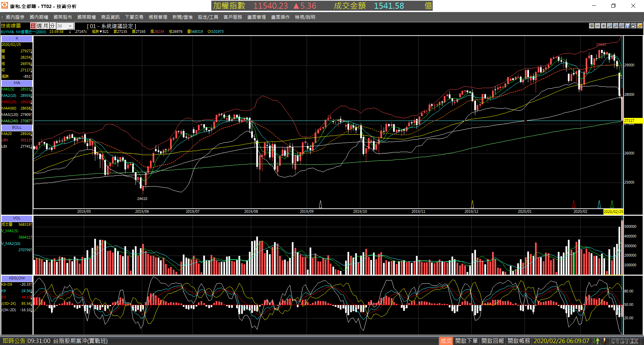Open 帳務管理 menu

pos(158,17)
